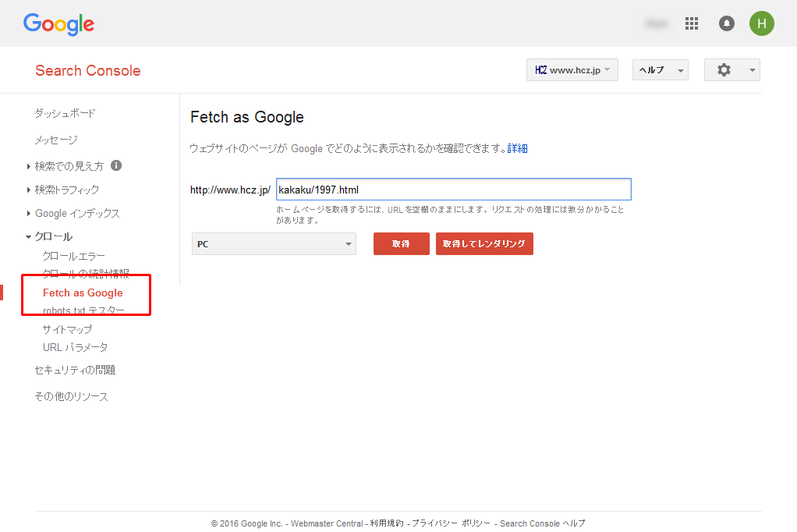Open the account avatar labeled H

(x=761, y=23)
